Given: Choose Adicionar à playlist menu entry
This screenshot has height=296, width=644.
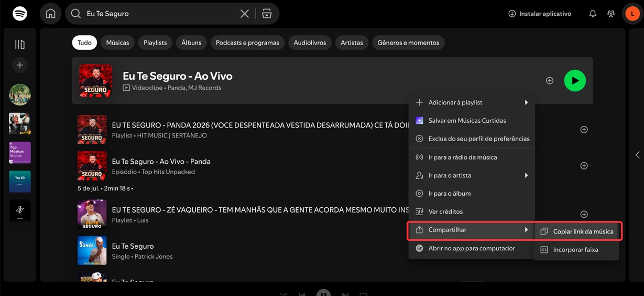Looking at the screenshot, I should tap(472, 102).
